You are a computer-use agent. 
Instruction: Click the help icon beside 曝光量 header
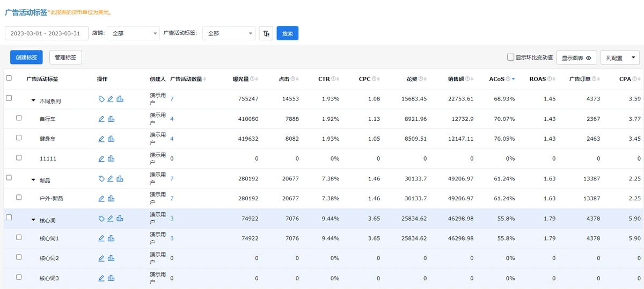252,79
